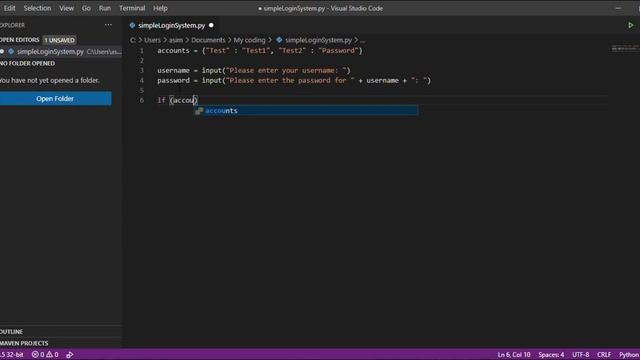Change indentation via Spaces: 4
The height and width of the screenshot is (360, 640).
coord(551,355)
